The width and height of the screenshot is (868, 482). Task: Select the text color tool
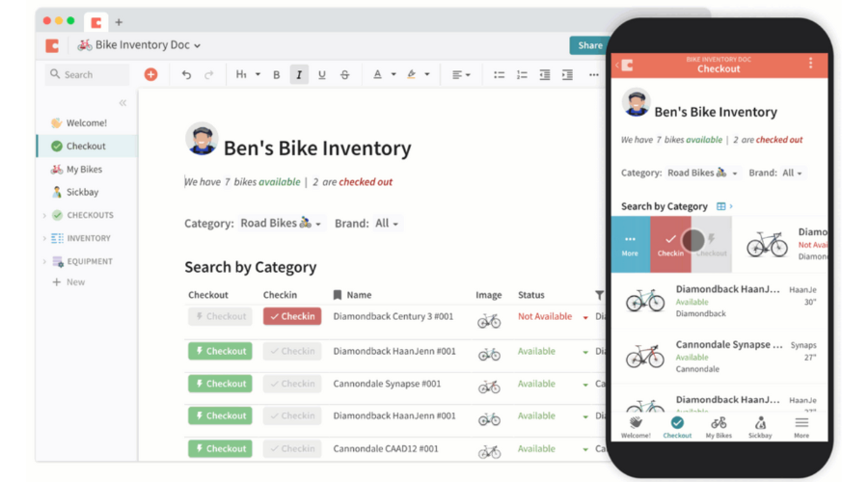[x=377, y=74]
